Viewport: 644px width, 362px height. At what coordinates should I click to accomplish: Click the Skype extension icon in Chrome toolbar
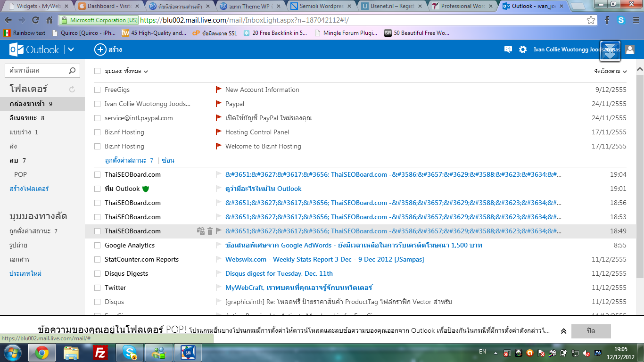(x=621, y=20)
